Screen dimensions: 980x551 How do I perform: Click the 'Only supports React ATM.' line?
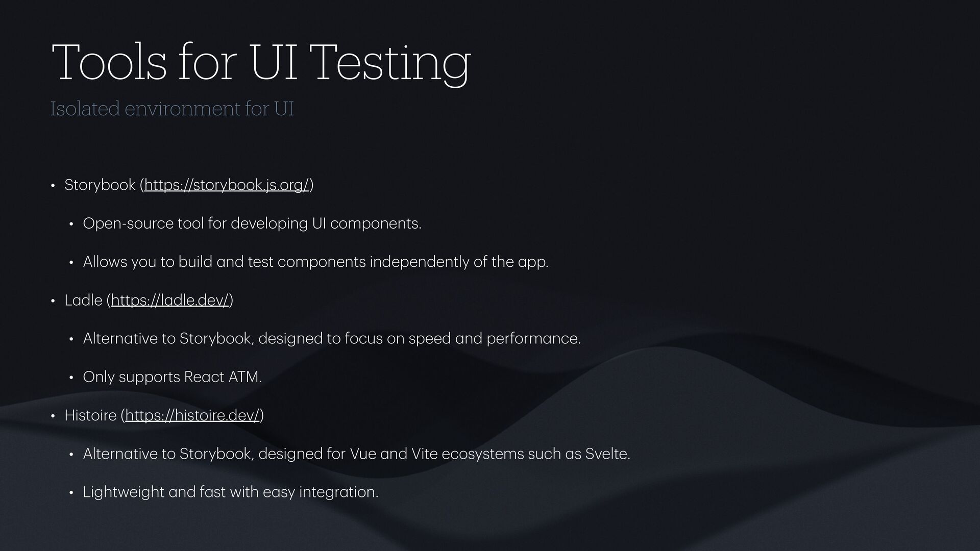[x=173, y=378]
